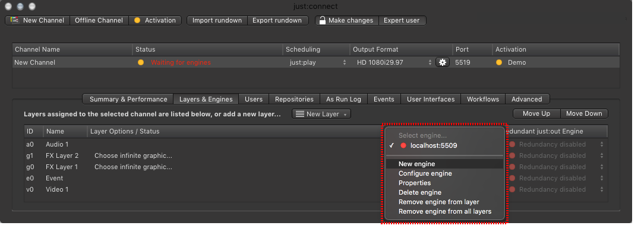644x235 pixels.
Task: Open redundancy dropdown for Audio 1 row
Action: tap(557, 144)
